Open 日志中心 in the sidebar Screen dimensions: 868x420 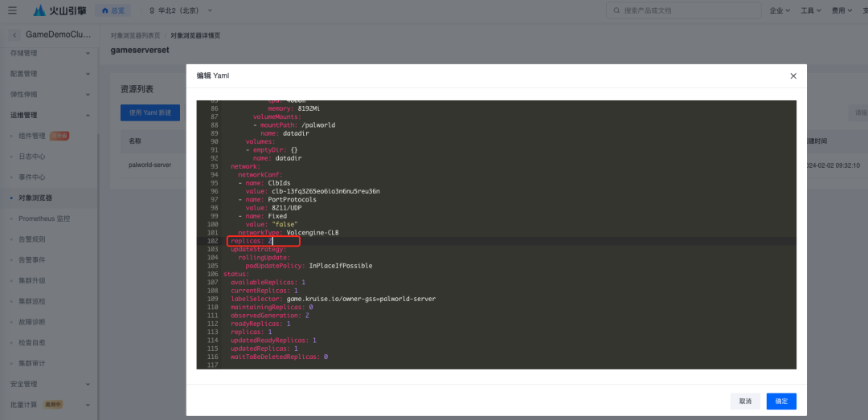(x=32, y=157)
